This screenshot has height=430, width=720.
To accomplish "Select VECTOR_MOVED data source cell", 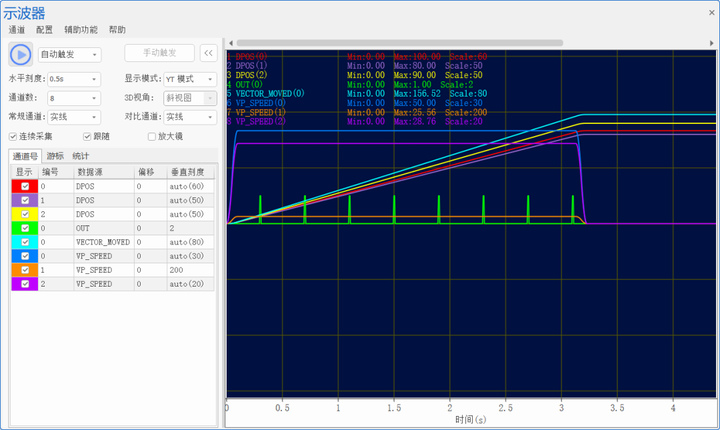I will pyautogui.click(x=104, y=242).
